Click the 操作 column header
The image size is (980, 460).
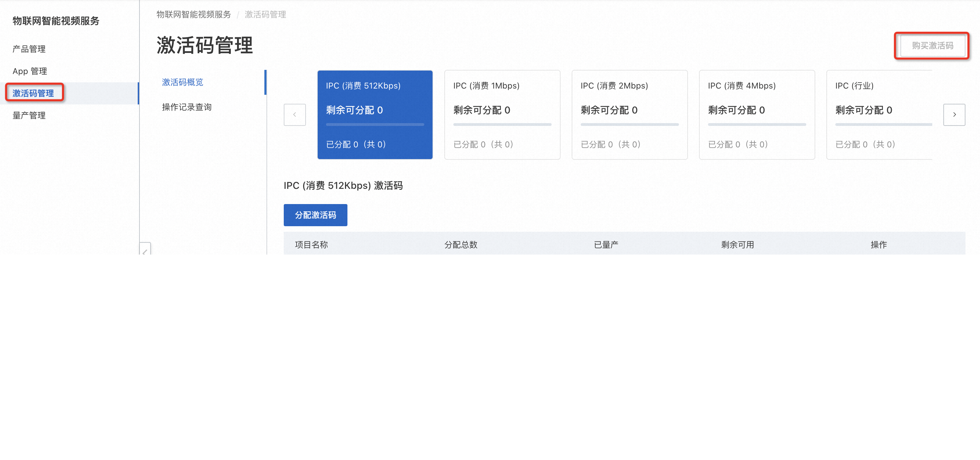pyautogui.click(x=879, y=245)
